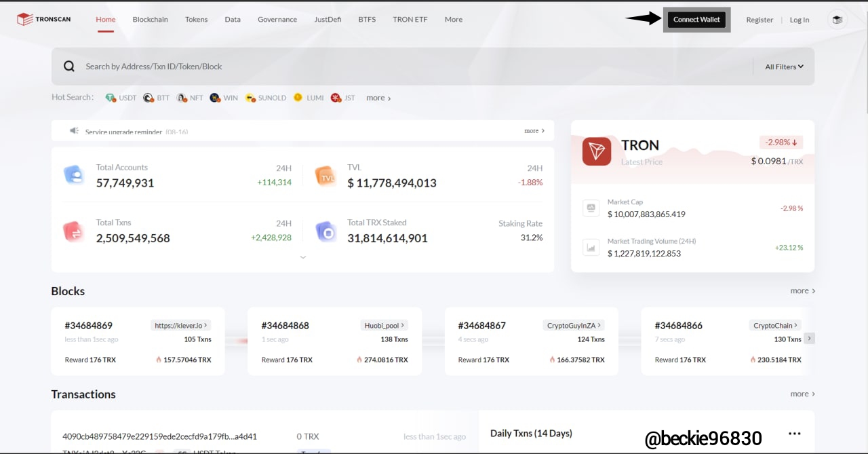Open the Huobi_pool producer link
The image size is (868, 454).
pyautogui.click(x=383, y=325)
